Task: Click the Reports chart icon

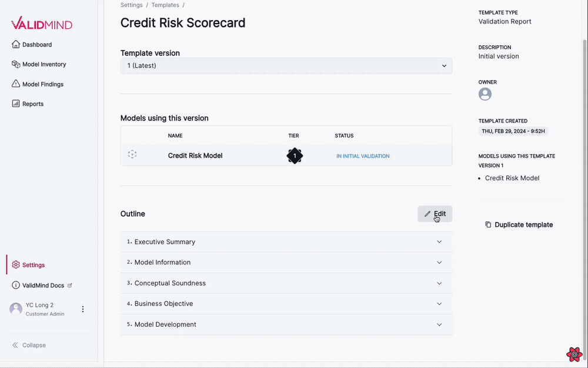Action: (x=16, y=104)
